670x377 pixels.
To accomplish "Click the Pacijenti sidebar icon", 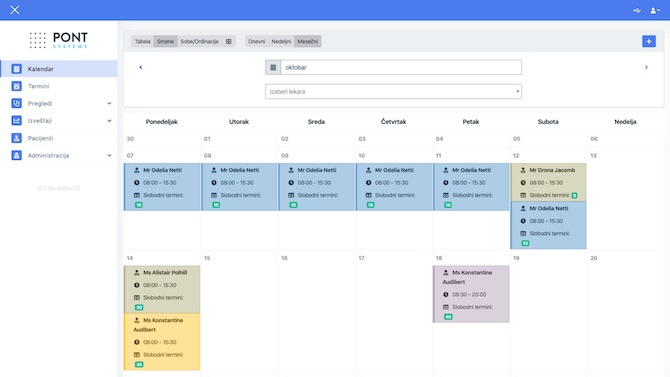I will 16,138.
